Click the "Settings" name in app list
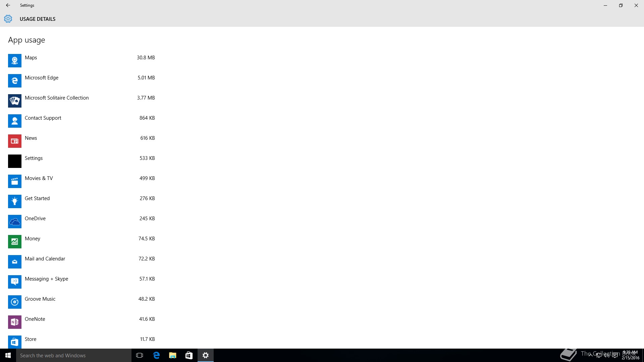Viewport: 644px width, 362px height. point(34,158)
